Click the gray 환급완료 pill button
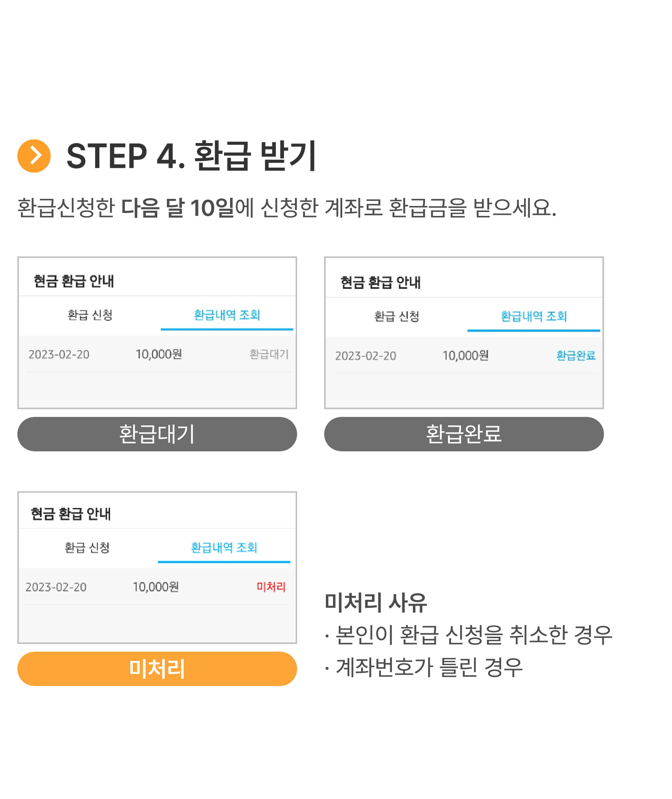The image size is (672, 799). point(464,434)
